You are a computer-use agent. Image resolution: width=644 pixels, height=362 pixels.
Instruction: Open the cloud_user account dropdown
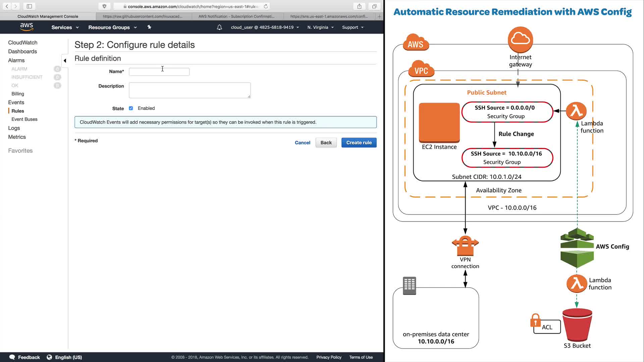point(265,27)
